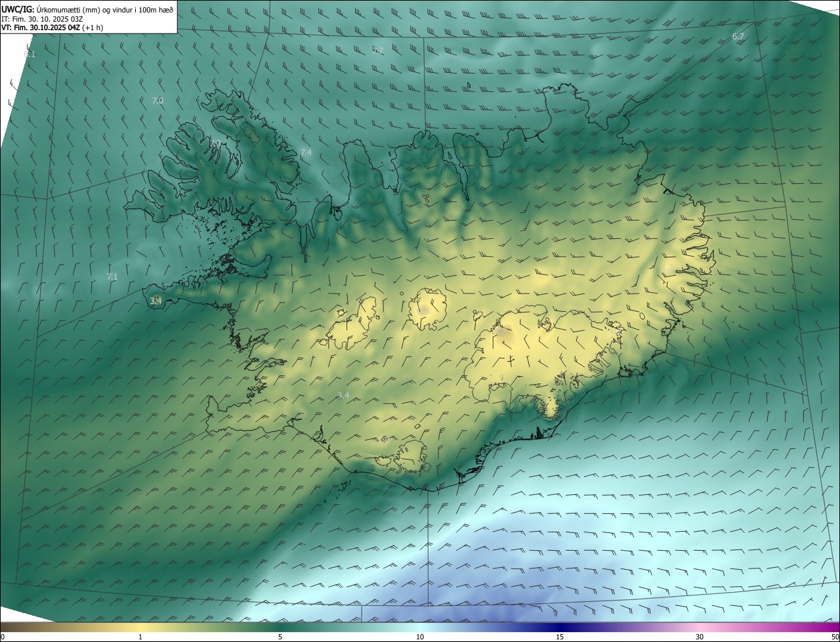Click the '50' tick on the color scale
Screen dimensions: 840x642
point(835,637)
